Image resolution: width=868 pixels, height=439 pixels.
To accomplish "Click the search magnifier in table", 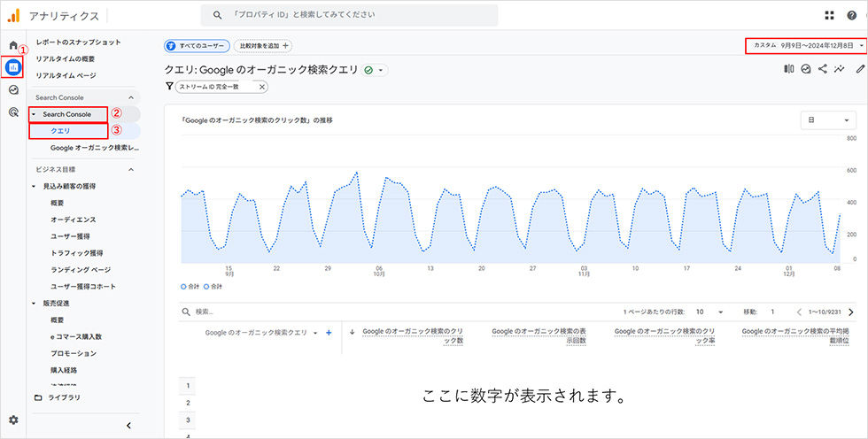I will click(x=186, y=312).
